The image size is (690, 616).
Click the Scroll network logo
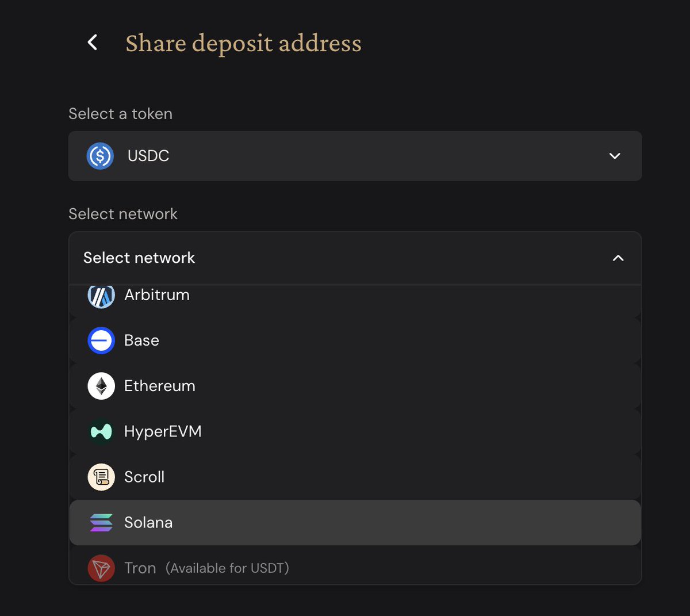tap(101, 477)
